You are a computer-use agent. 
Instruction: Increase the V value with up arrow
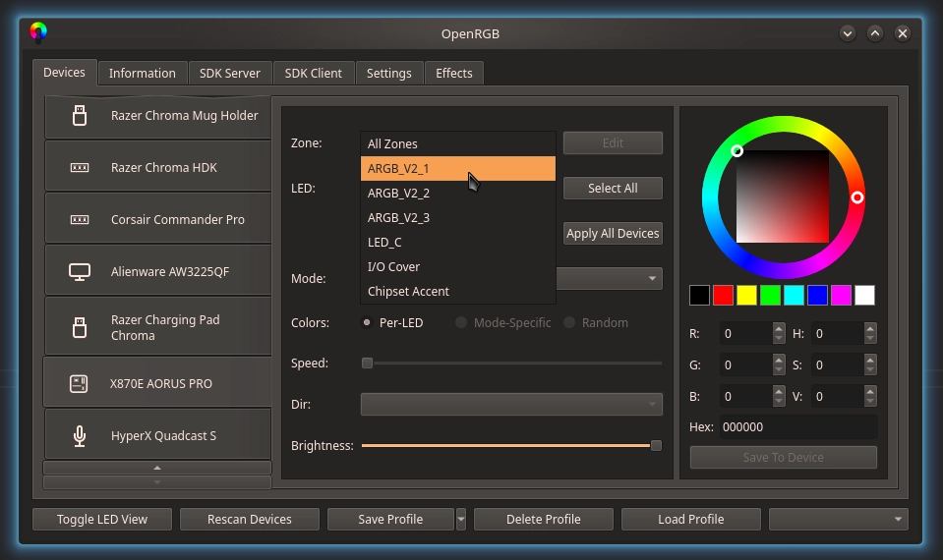[870, 391]
